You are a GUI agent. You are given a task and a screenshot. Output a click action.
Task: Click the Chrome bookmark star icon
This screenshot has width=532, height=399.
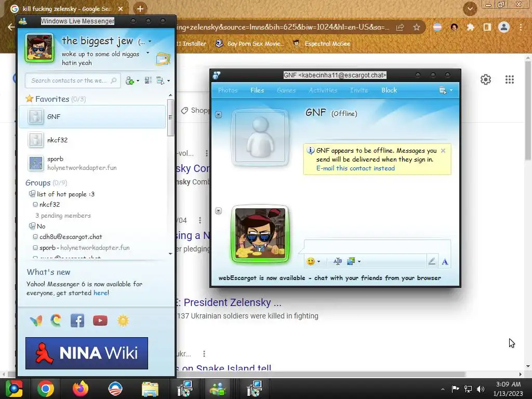(x=417, y=27)
